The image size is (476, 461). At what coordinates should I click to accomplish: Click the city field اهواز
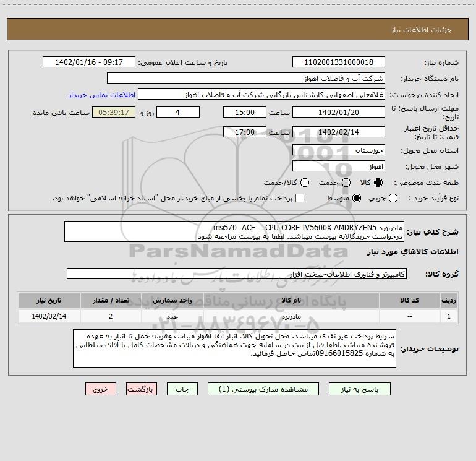tap(339, 166)
